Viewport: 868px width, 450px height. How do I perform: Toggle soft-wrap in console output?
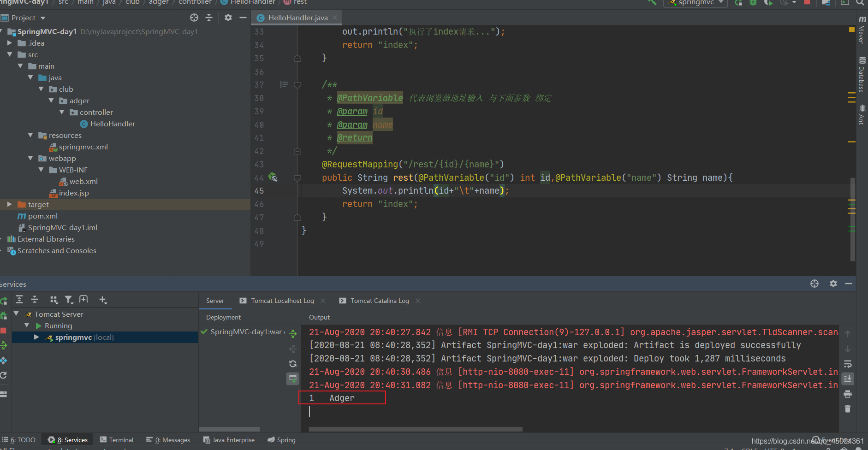click(x=848, y=364)
